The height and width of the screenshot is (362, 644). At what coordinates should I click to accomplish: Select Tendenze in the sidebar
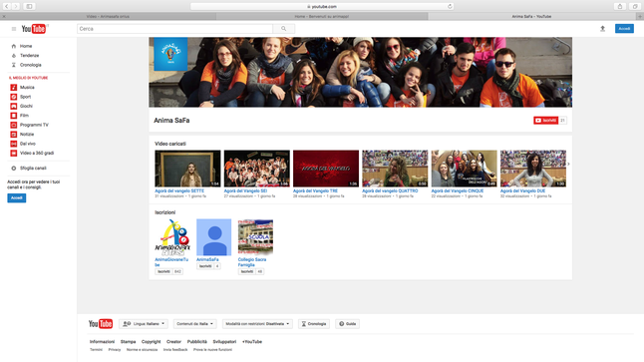click(29, 56)
